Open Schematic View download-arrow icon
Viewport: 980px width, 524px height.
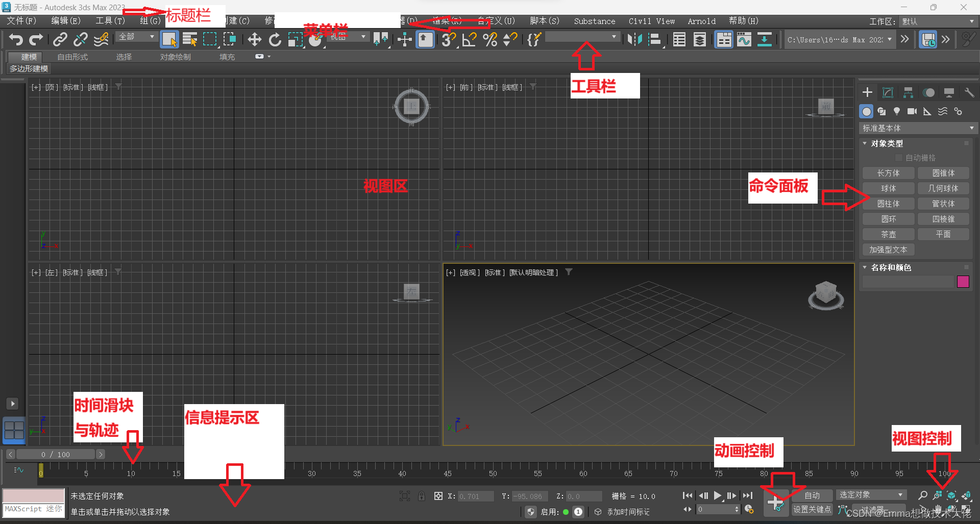click(764, 39)
